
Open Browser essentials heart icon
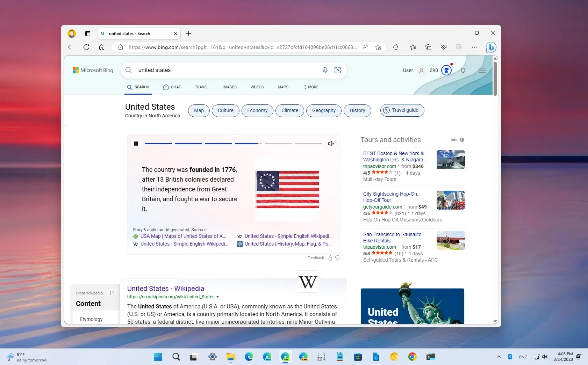[444, 47]
